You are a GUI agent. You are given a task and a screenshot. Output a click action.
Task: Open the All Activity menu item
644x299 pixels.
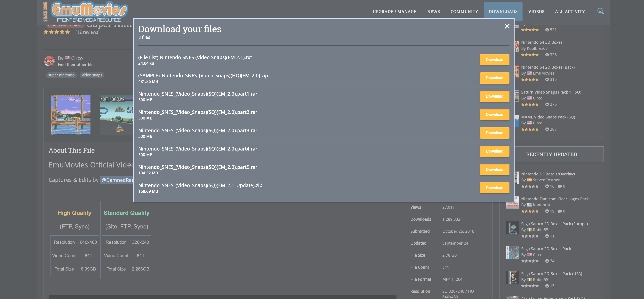(x=570, y=12)
